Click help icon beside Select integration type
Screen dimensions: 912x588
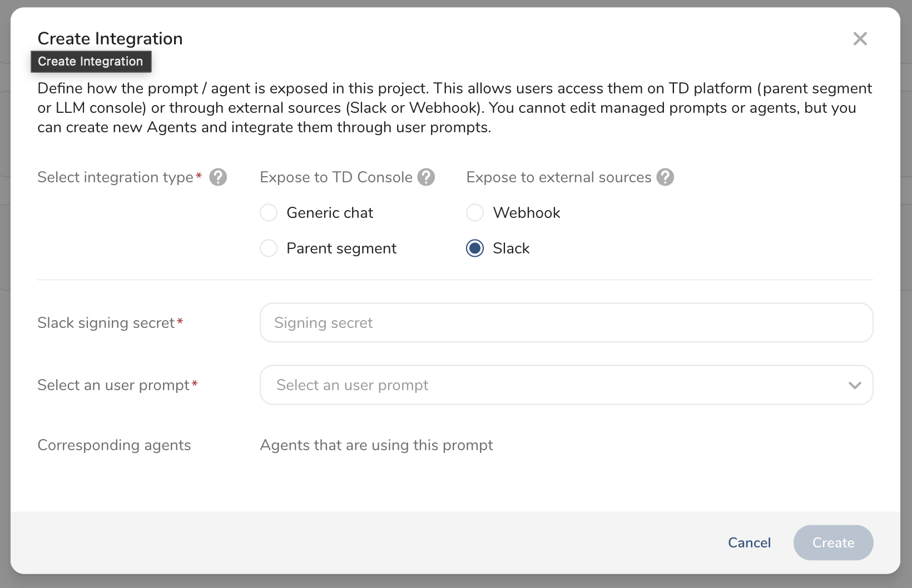pos(218,177)
